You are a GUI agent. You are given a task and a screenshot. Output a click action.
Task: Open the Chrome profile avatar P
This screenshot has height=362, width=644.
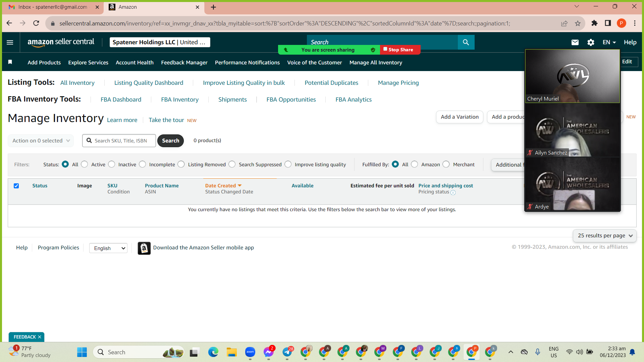click(x=621, y=23)
